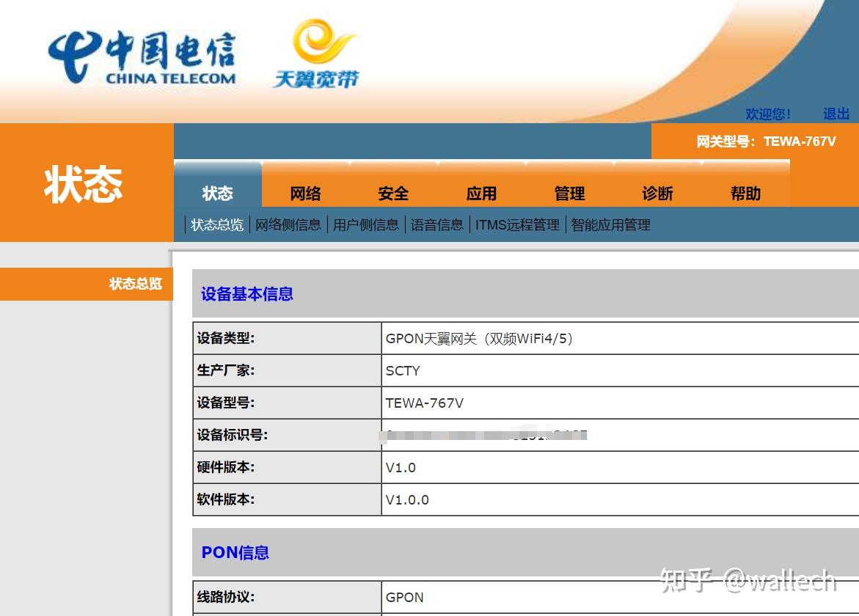Open ITMS远程管理 page
The width and height of the screenshot is (859, 616).
(x=516, y=225)
